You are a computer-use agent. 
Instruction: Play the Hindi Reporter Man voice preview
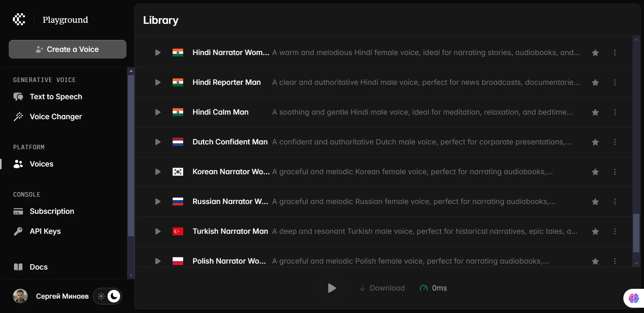[158, 82]
